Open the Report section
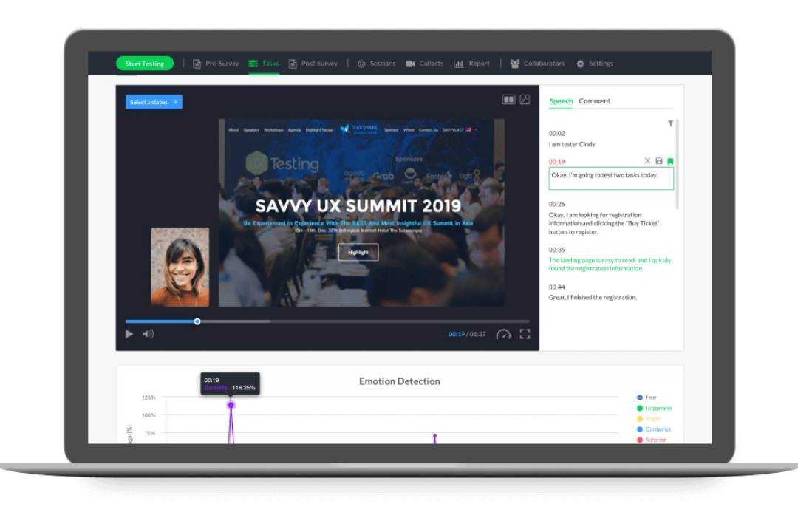This screenshot has width=798, height=532. click(471, 64)
